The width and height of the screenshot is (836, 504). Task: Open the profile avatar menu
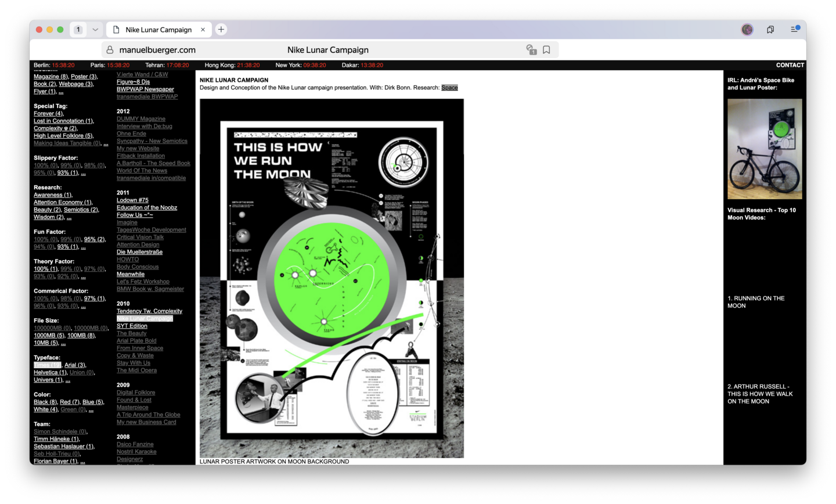[747, 30]
